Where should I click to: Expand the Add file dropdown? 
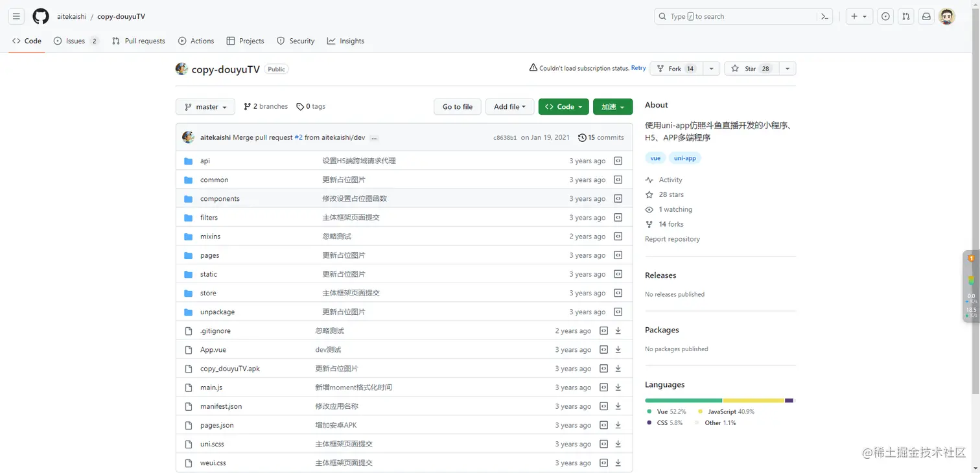tap(509, 107)
